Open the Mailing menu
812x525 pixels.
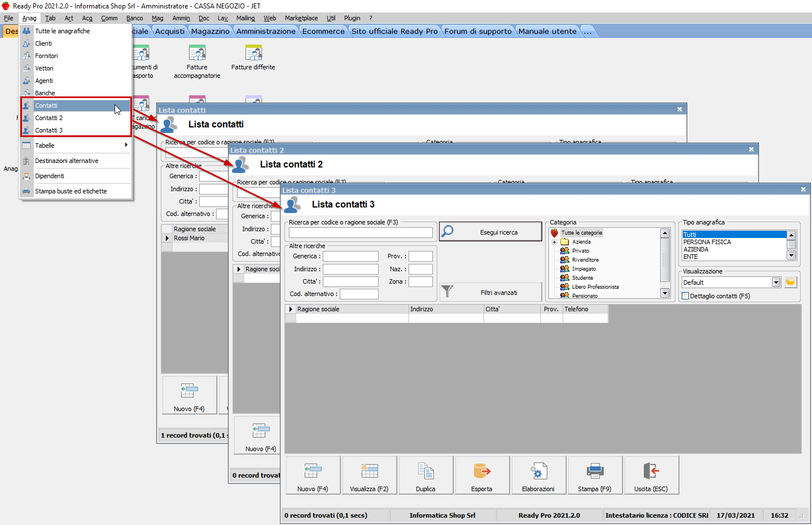click(245, 18)
